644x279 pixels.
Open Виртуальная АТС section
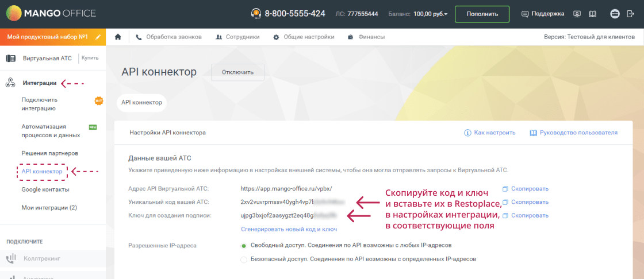[x=47, y=58]
